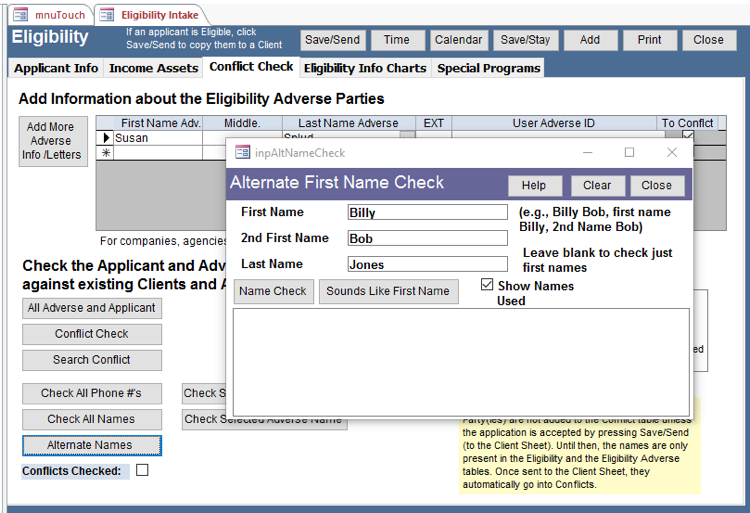Click the Time button

(x=397, y=40)
